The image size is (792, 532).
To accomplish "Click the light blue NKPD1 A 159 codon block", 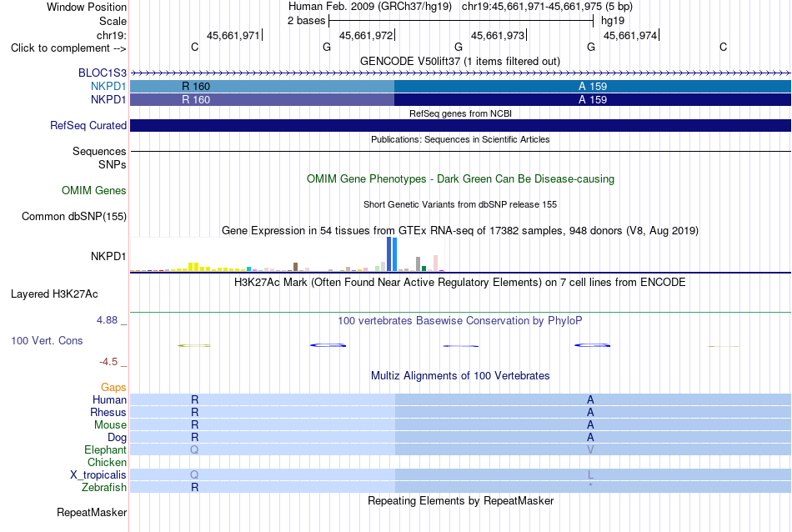I will click(x=593, y=87).
